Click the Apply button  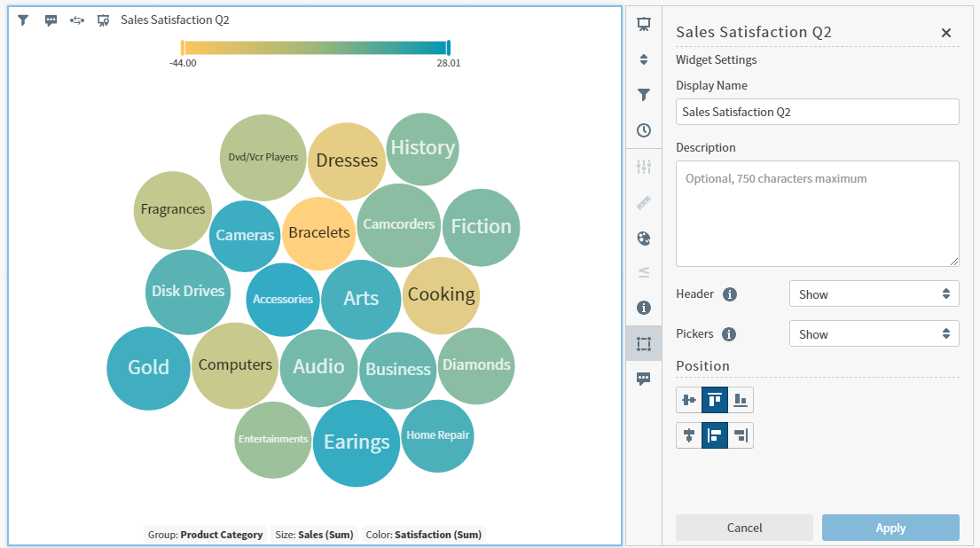pyautogui.click(x=890, y=528)
